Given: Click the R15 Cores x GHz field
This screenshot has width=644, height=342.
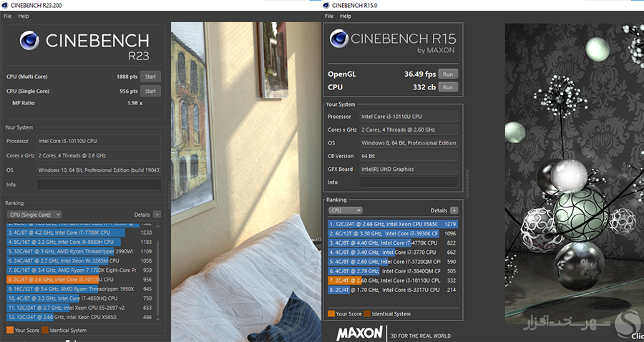Looking at the screenshot, I should (409, 130).
